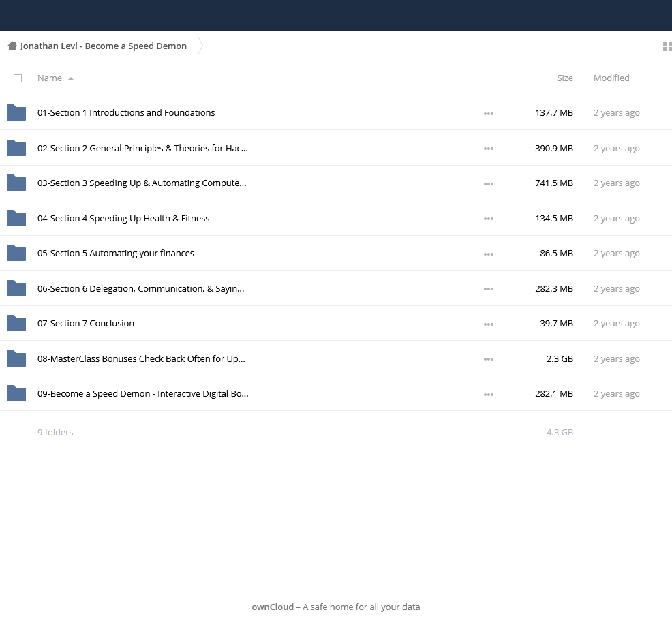Screen dimensions: 672x627
Task: Click '2 years ago' in 09-Become a Speed Demon row
Action: 616,393
